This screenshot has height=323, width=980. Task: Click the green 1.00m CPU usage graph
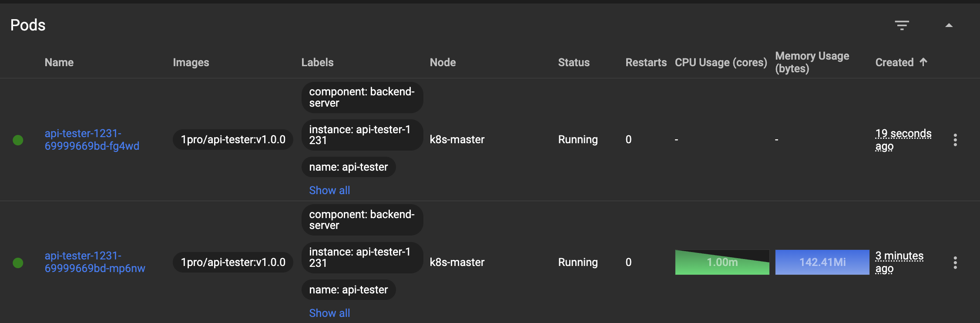722,262
